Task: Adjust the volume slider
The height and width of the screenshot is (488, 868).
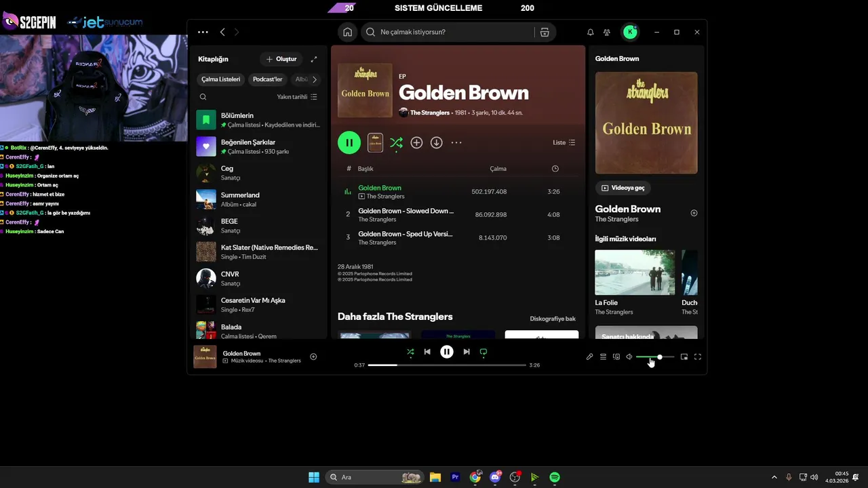Action: [x=655, y=357]
